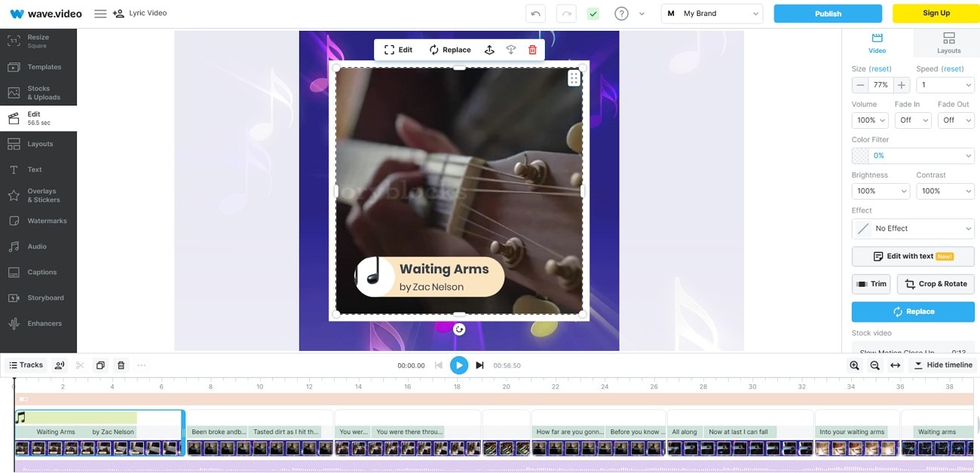Click the yellow Sign Up button

pyautogui.click(x=936, y=14)
